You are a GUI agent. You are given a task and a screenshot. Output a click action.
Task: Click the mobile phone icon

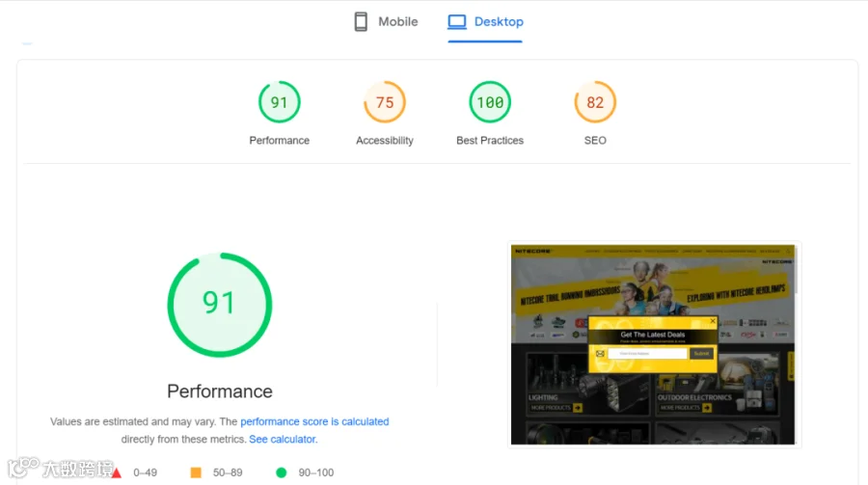coord(361,21)
